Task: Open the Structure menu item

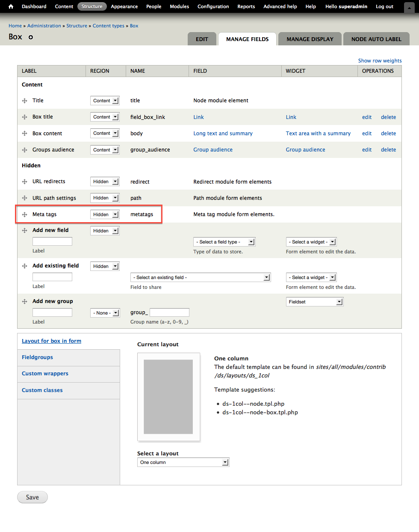Action: 92,6
